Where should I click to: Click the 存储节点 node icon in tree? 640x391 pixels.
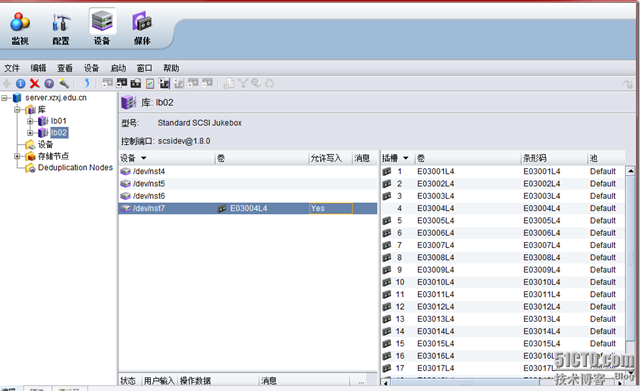tap(30, 156)
